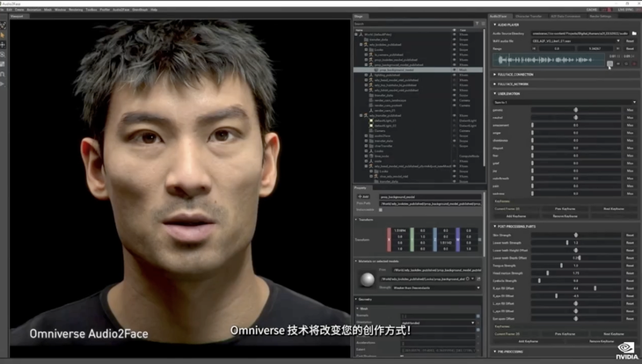
Task: Open the Strength 'Weaker than Descendants' dropdown
Action: pos(436,288)
